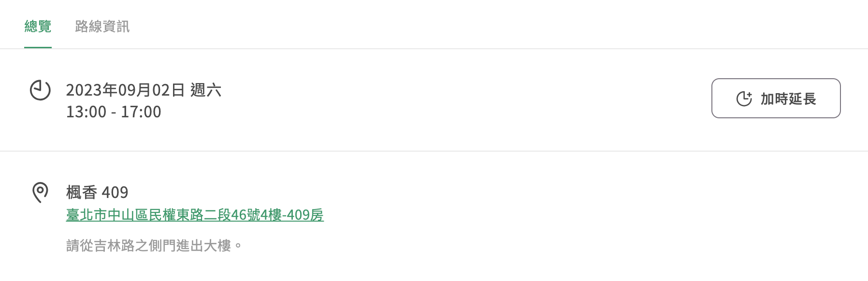Click the clock icon beside the date
Image resolution: width=868 pixels, height=281 pixels.
pos(40,90)
